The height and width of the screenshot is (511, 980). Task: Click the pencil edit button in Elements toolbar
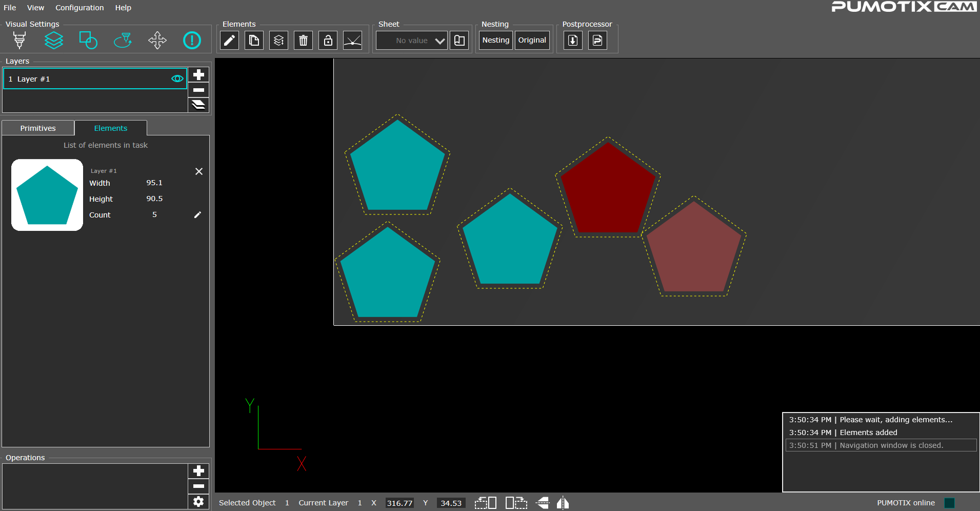coord(230,40)
